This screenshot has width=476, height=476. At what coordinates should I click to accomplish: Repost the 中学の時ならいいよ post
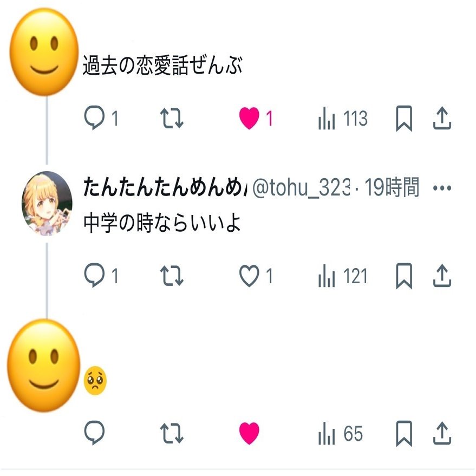pyautogui.click(x=172, y=275)
